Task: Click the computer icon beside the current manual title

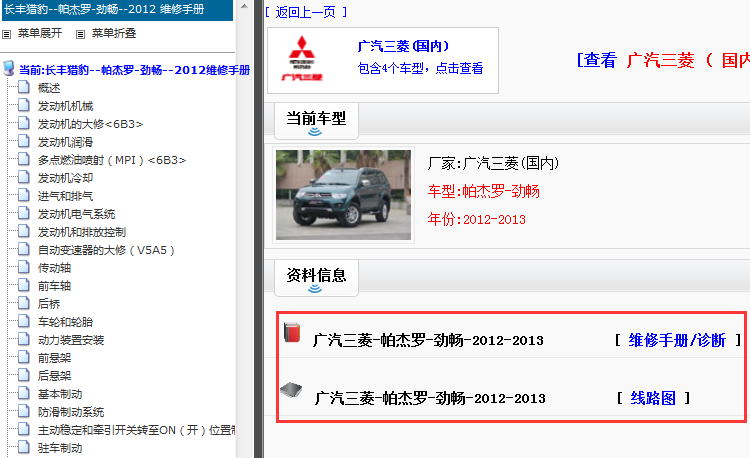Action: coord(9,68)
